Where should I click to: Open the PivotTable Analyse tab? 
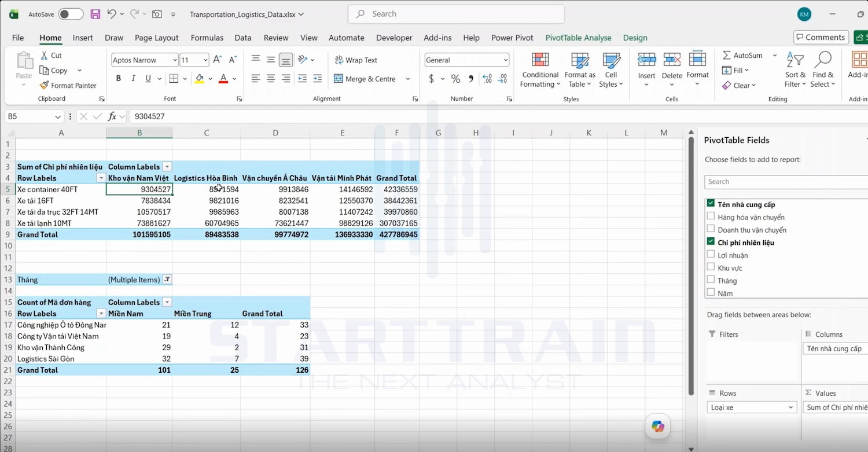tap(578, 38)
